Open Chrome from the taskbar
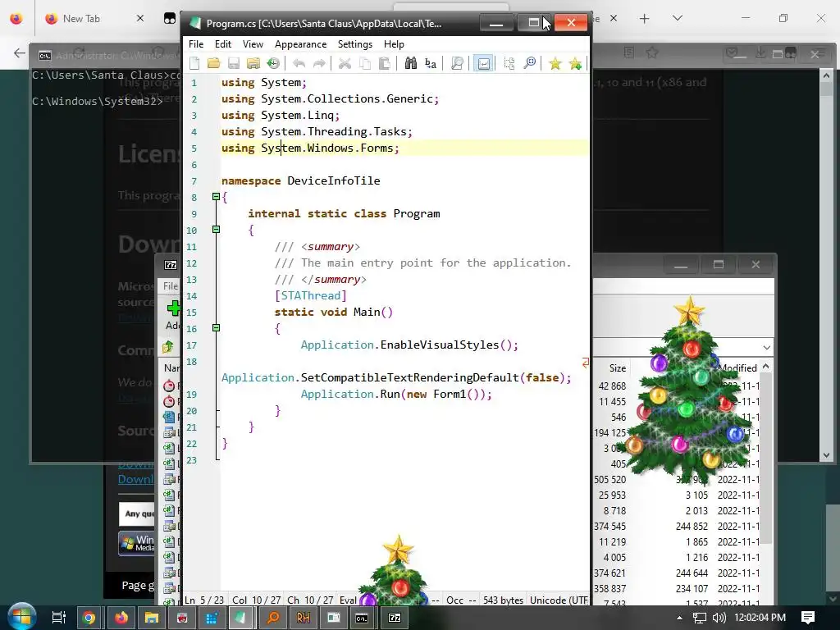Image resolution: width=840 pixels, height=630 pixels. pos(89,618)
